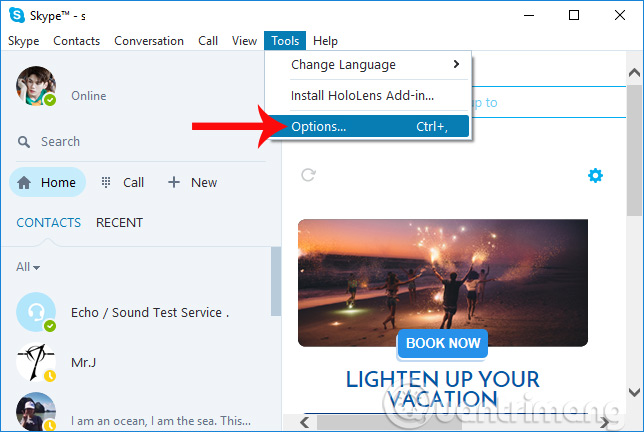Switch to the RECENT tab
This screenshot has width=644, height=432.
point(119,223)
